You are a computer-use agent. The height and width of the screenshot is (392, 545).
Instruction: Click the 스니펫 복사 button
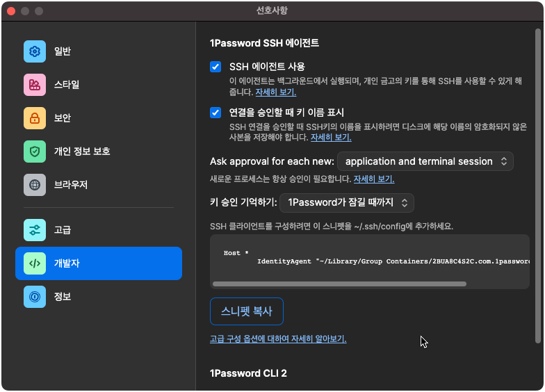[247, 311]
